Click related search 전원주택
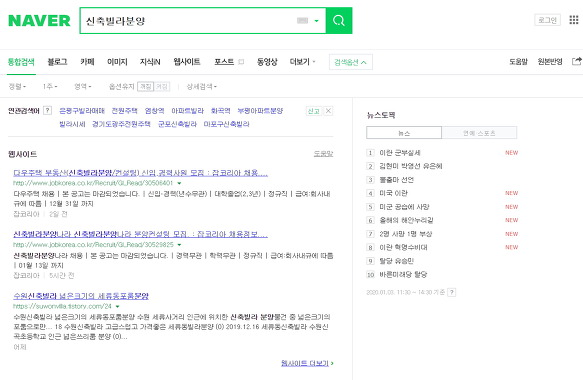The image size is (583, 380). [x=125, y=111]
